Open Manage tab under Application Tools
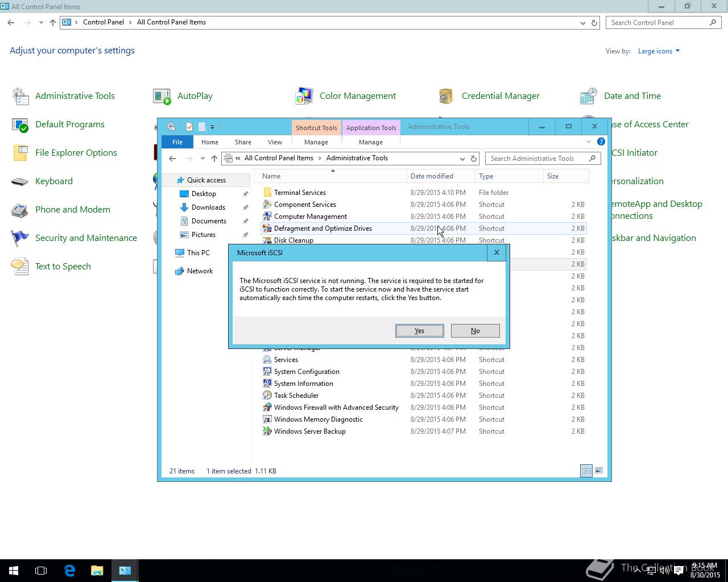Image resolution: width=728 pixels, height=582 pixels. 371,142
